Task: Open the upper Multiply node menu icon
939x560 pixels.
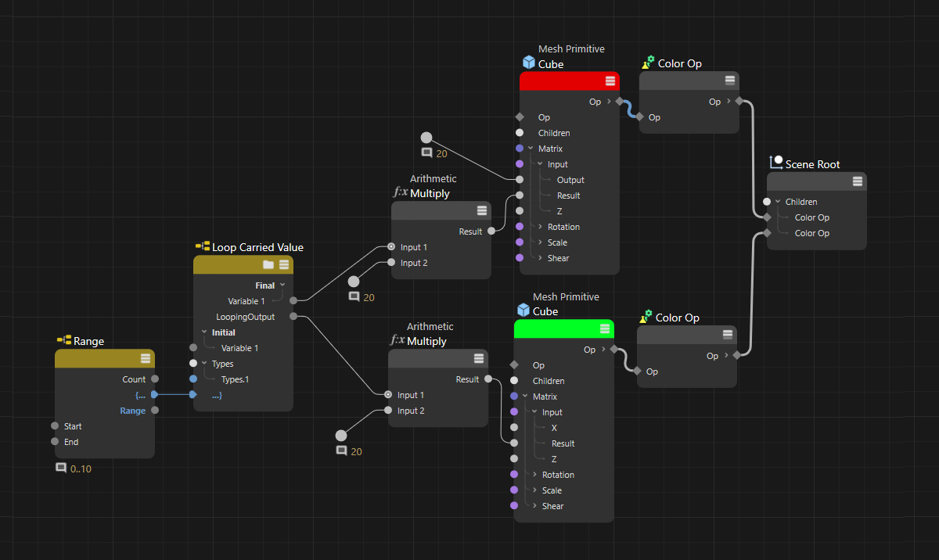Action: pos(482,210)
